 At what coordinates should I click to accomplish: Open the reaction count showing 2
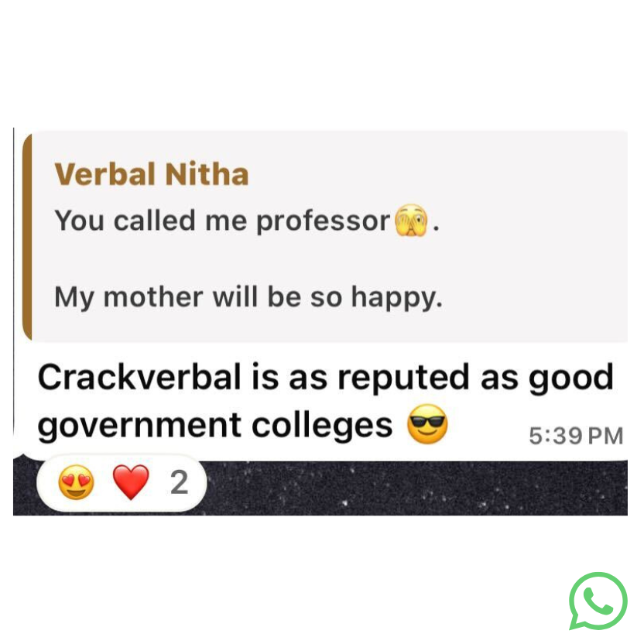180,482
